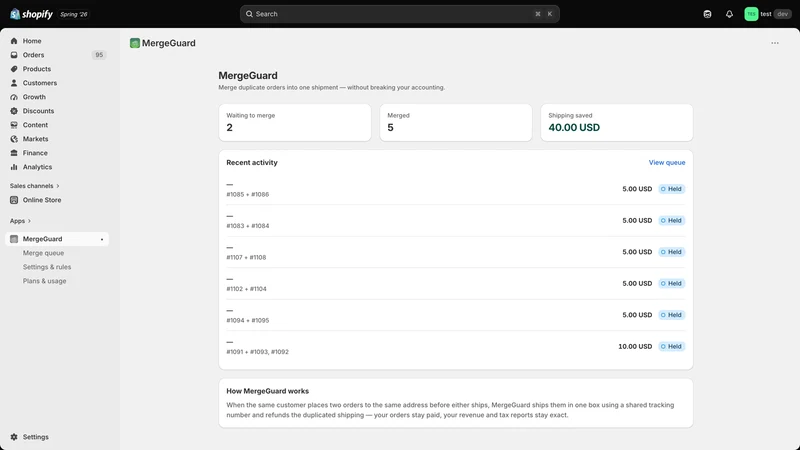Open the Home icon in sidebar
The width and height of the screenshot is (800, 450).
[14, 41]
